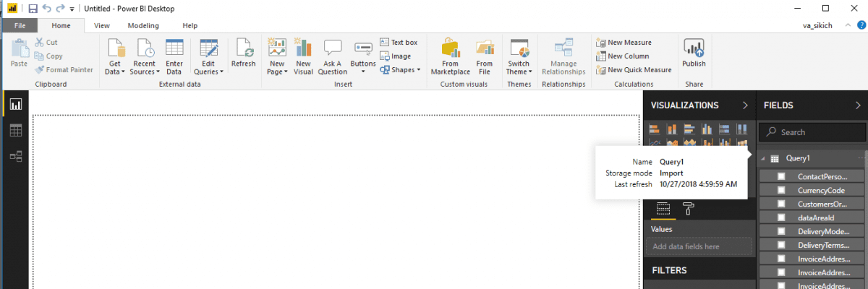
Task: Open Relationships view in left sidebar
Action: 15,156
